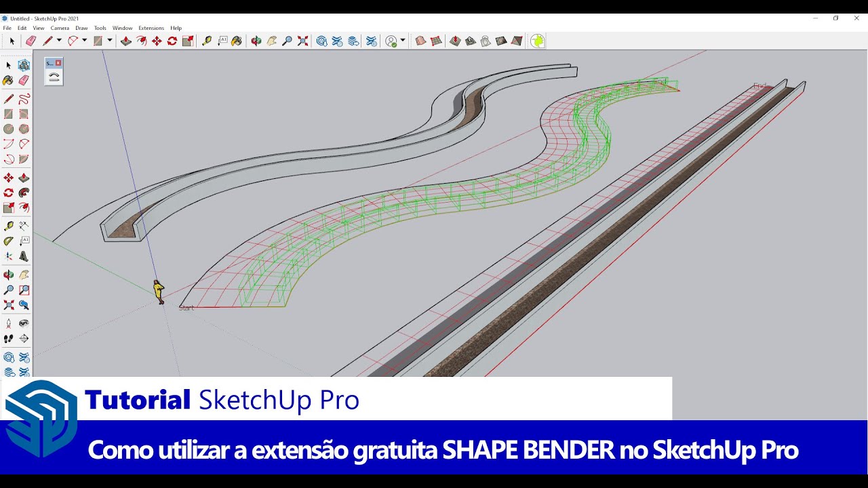Expand the Line tool dropdown arrow
Image resolution: width=868 pixels, height=488 pixels.
pyautogui.click(x=59, y=41)
